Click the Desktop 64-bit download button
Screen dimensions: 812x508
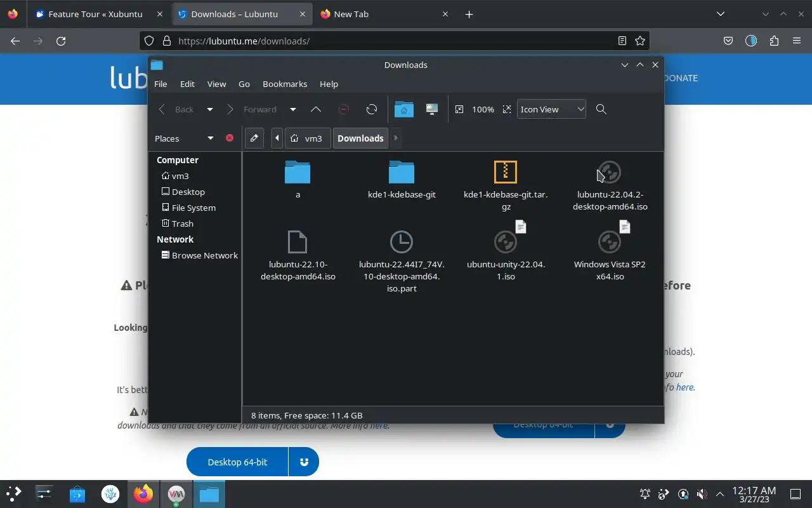[x=237, y=462]
